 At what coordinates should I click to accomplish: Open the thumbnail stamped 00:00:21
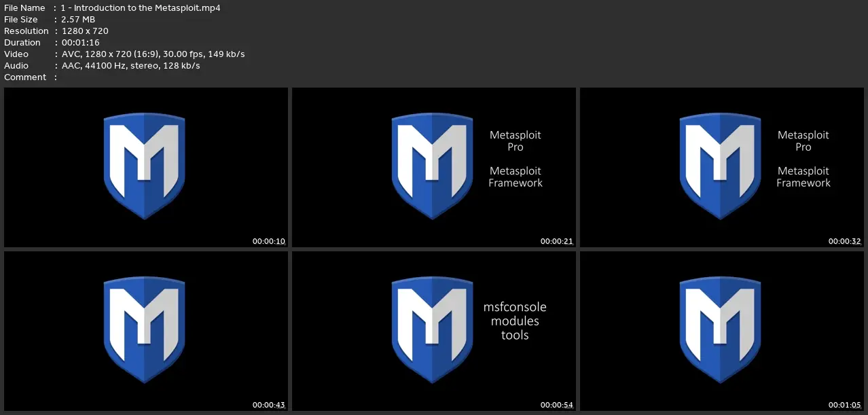[x=434, y=167]
